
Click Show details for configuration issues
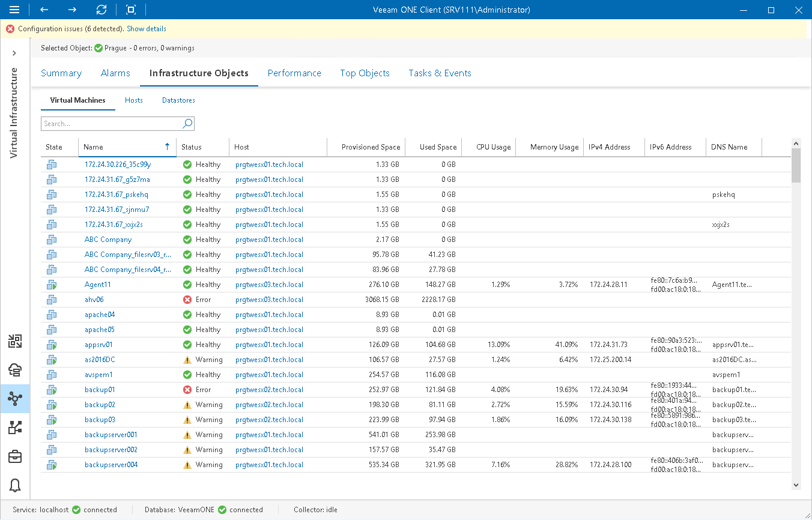click(x=146, y=28)
